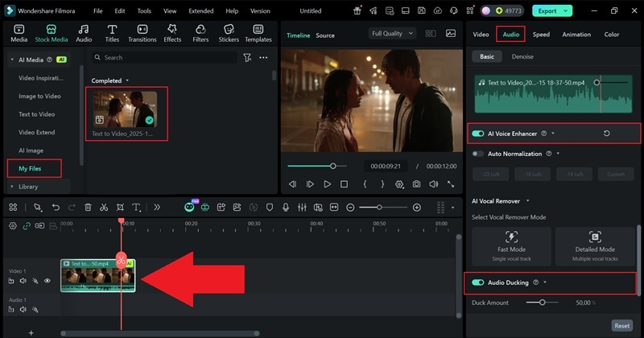This screenshot has height=338, width=644.
Task: Reset AI Voice Enhancer settings
Action: 606,134
